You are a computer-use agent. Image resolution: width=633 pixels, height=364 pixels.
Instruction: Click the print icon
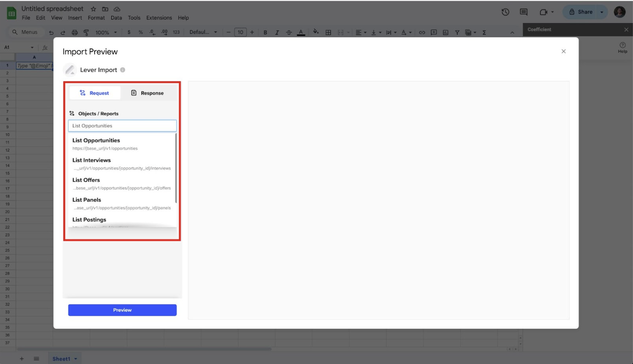pos(74,32)
